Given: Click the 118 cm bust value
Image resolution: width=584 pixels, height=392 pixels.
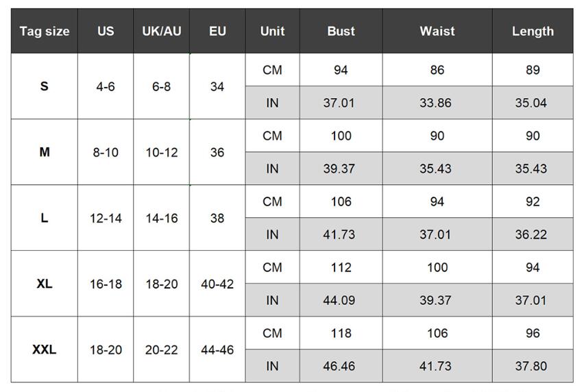Looking at the screenshot, I should [x=341, y=333].
